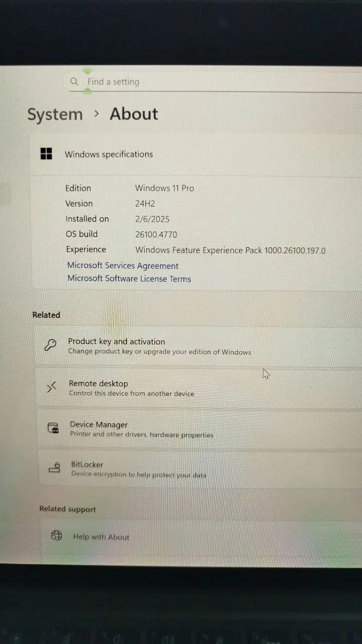Image resolution: width=362 pixels, height=644 pixels.
Task: Select the Windows 11 Pro edition text
Action: pyautogui.click(x=164, y=188)
